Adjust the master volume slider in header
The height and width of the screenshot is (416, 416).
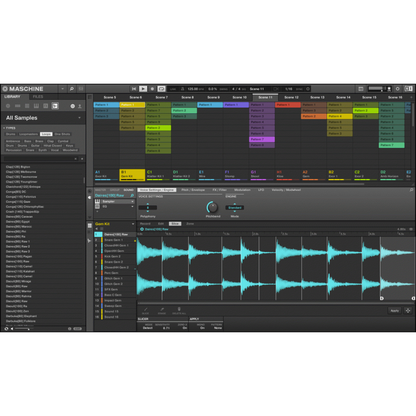pos(376,89)
